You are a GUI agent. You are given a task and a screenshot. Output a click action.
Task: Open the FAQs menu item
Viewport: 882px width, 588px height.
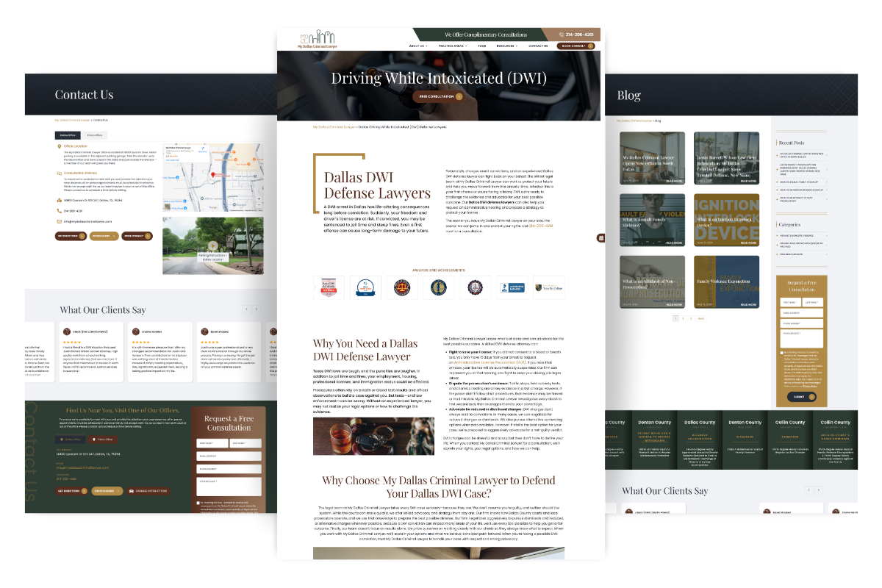pos(482,46)
